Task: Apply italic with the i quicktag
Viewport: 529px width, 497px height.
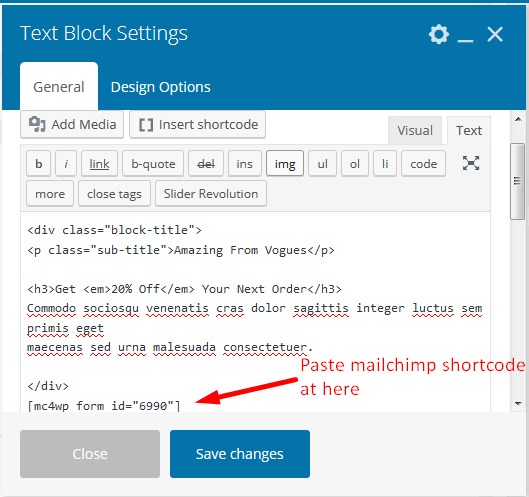Action: [66, 164]
